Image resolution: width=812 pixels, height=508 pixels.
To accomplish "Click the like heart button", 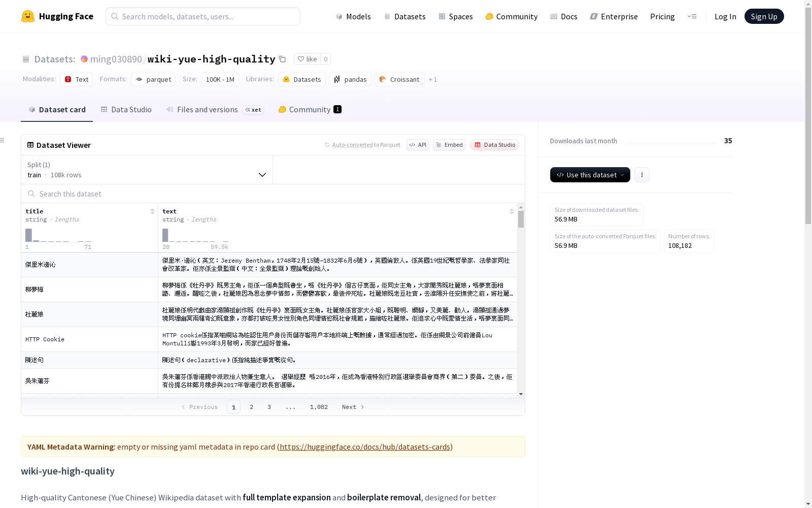I will (x=307, y=59).
